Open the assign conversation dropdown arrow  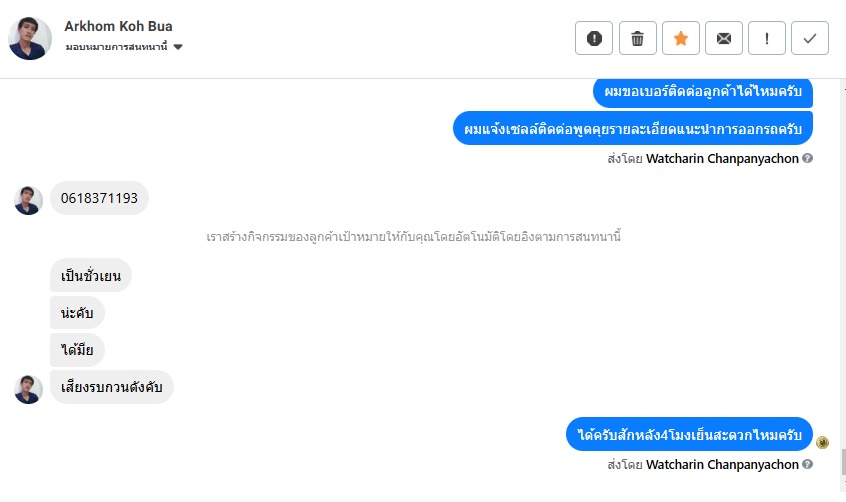click(x=178, y=47)
